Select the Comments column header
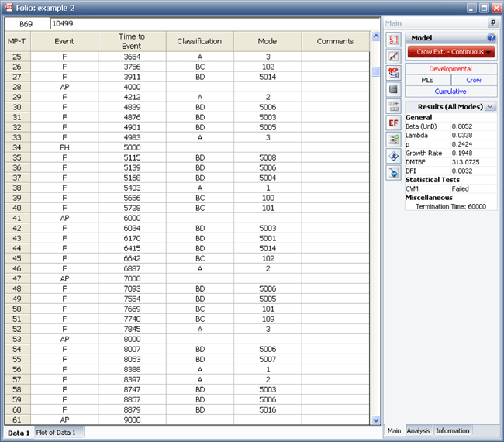Viewport: 504px width, 442px height. [x=335, y=41]
